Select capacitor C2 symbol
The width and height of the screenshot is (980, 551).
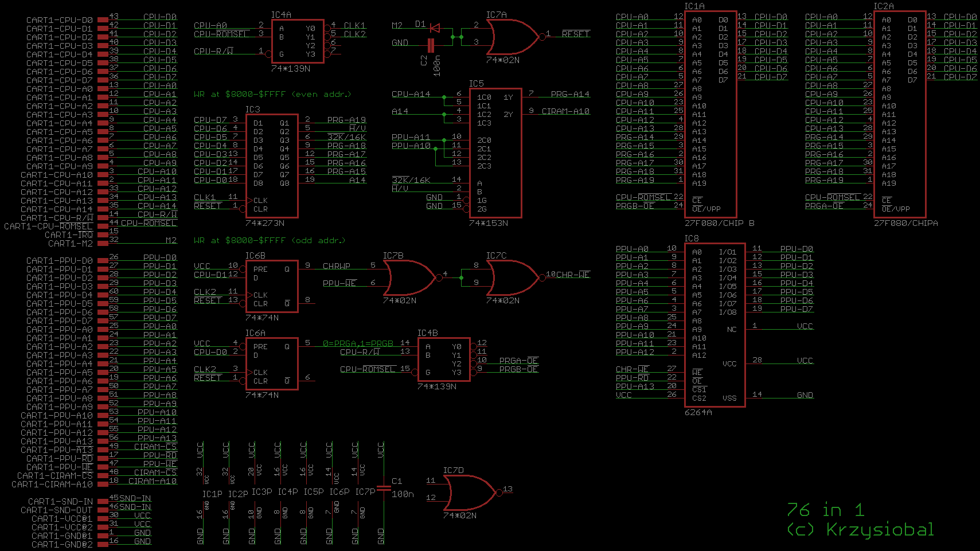(431, 46)
